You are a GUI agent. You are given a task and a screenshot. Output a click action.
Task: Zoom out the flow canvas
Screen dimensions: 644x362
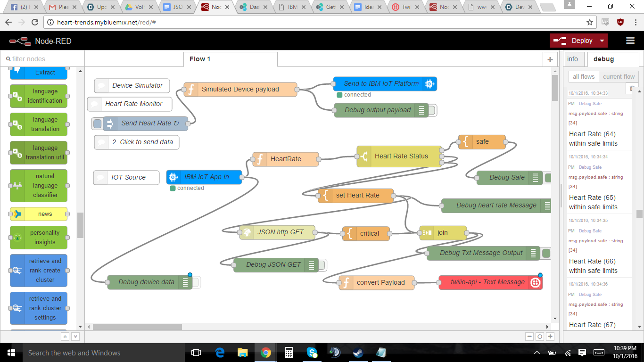point(529,337)
